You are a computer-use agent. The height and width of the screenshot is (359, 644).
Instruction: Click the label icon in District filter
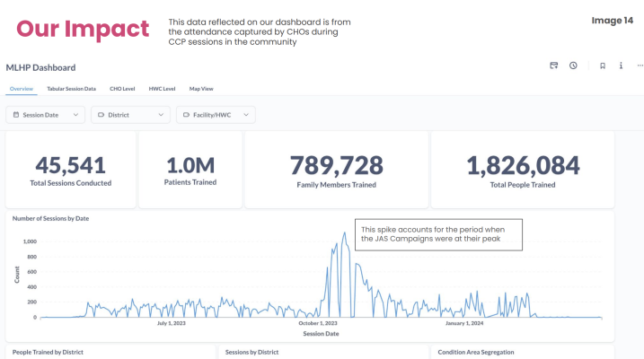click(x=101, y=115)
